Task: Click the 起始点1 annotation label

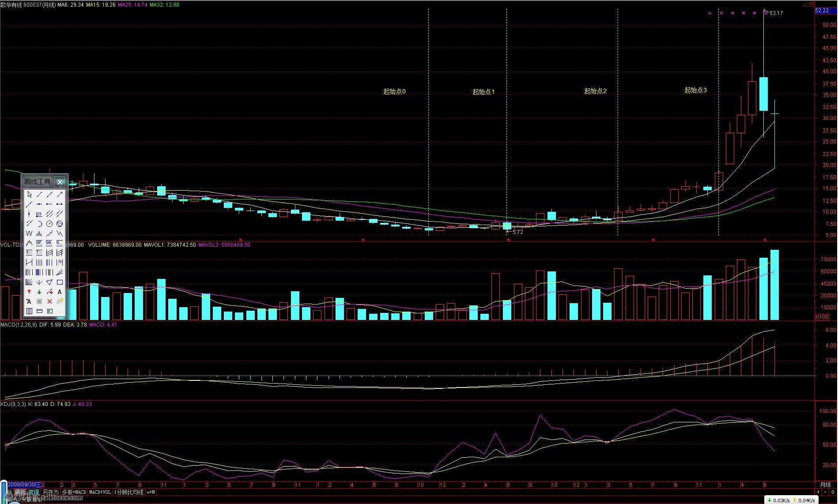Action: [483, 92]
